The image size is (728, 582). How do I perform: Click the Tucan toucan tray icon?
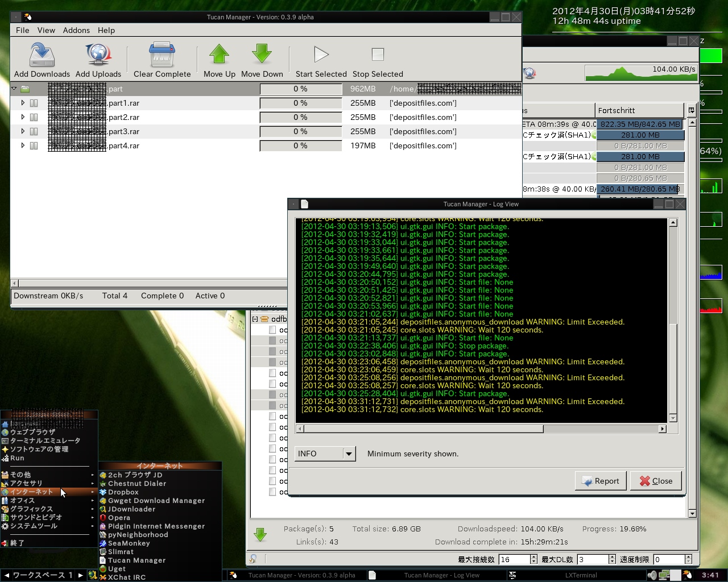pyautogui.click(x=687, y=575)
